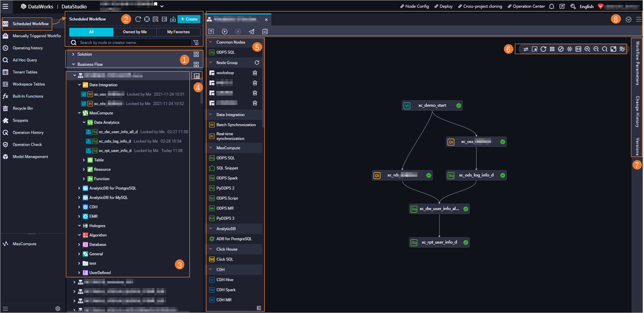Image resolution: width=644 pixels, height=313 pixels.
Task: Refresh the Node Group list
Action: click(x=257, y=63)
